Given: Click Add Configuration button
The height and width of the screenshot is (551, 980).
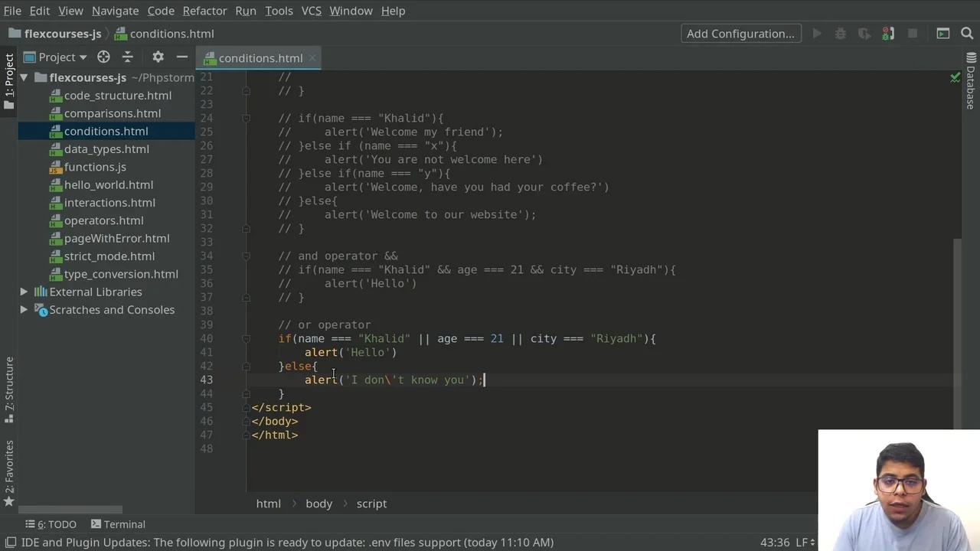Looking at the screenshot, I should tap(740, 34).
